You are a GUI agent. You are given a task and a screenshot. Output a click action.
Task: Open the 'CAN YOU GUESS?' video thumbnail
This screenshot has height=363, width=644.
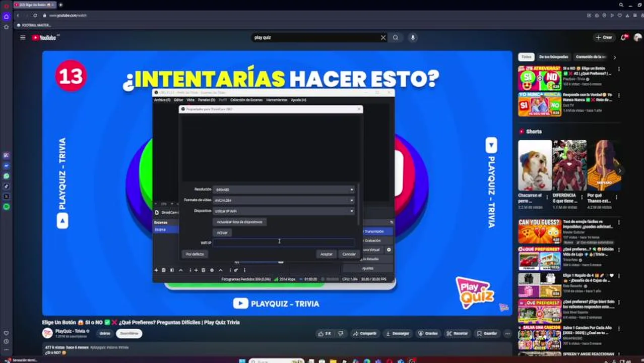(x=539, y=231)
